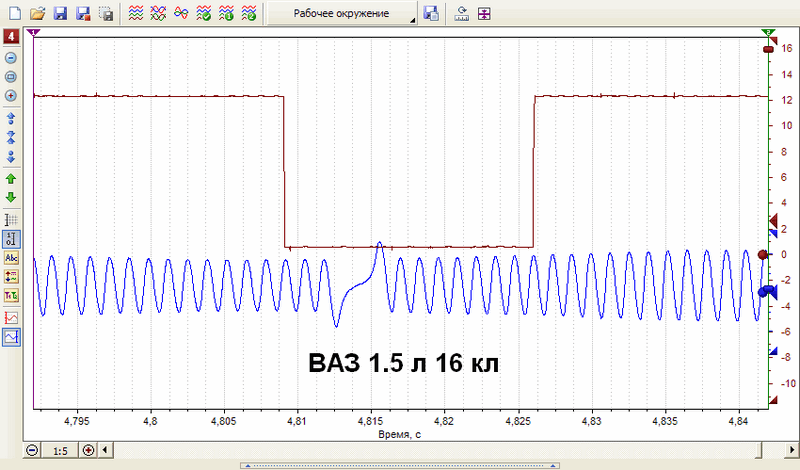Open the Рабочее окружение dropdown
This screenshot has width=800, height=470.
(x=341, y=13)
